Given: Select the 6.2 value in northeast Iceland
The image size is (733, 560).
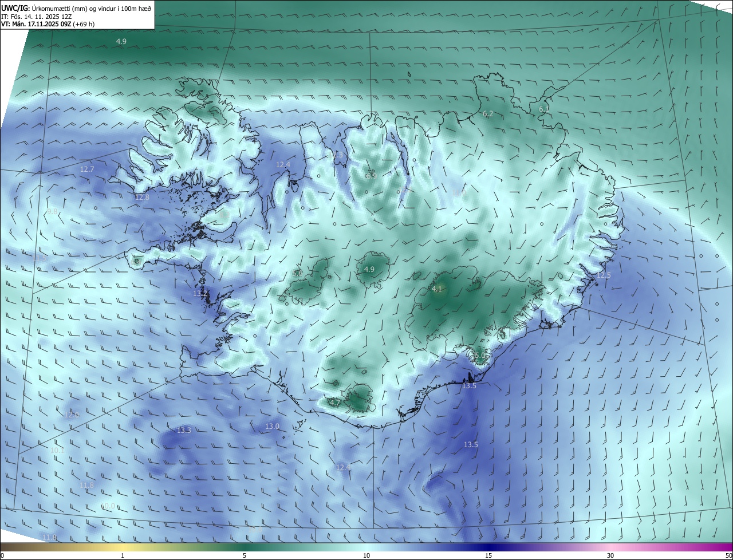Looking at the screenshot, I should click(488, 114).
